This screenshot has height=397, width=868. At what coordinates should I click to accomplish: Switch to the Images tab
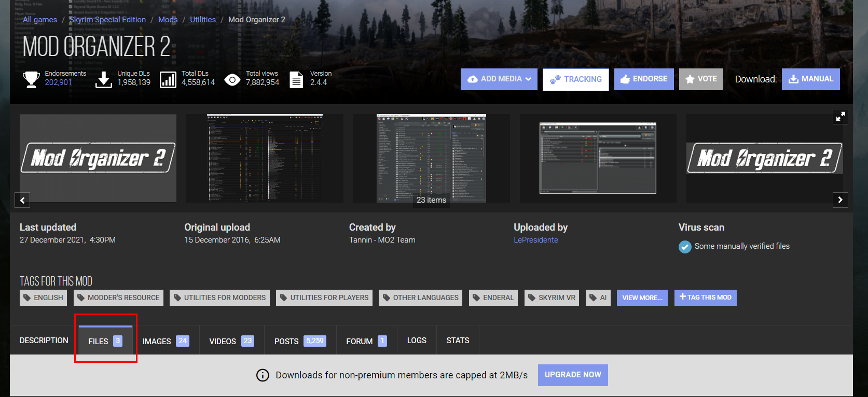[x=166, y=341]
